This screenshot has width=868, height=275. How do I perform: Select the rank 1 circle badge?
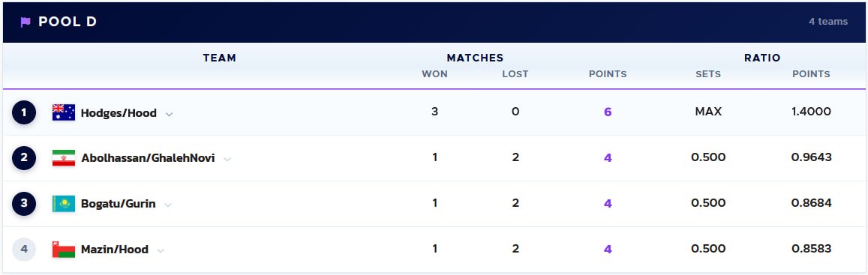click(24, 112)
